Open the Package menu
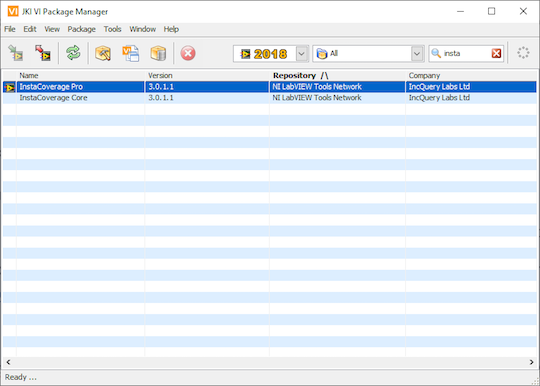 click(x=82, y=29)
